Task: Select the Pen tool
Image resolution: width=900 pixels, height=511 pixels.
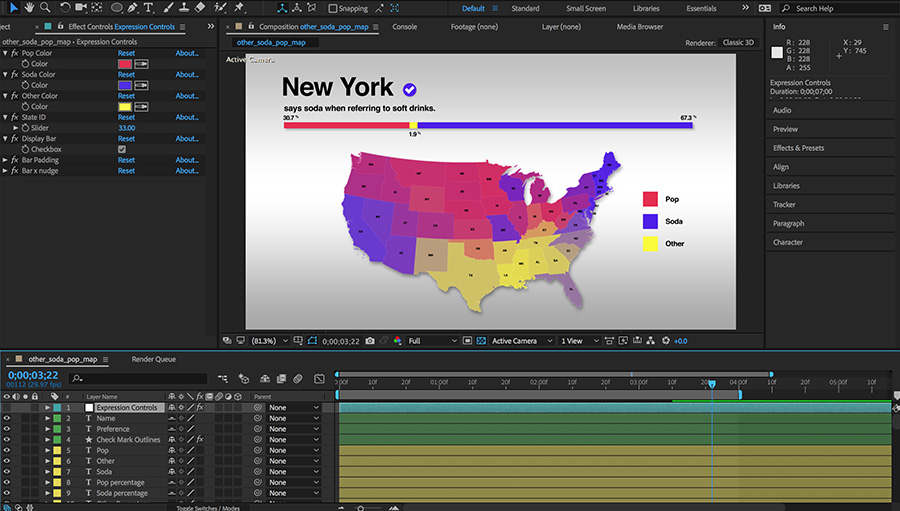Action: (133, 7)
